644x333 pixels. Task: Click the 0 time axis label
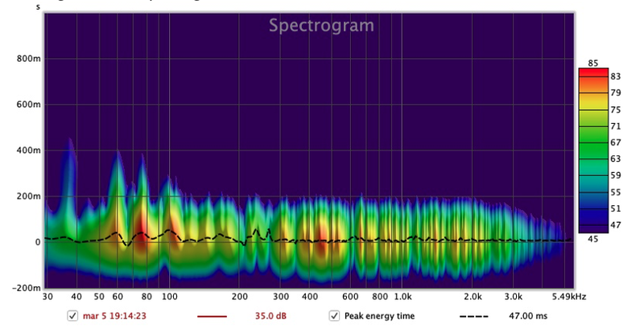[x=36, y=241]
